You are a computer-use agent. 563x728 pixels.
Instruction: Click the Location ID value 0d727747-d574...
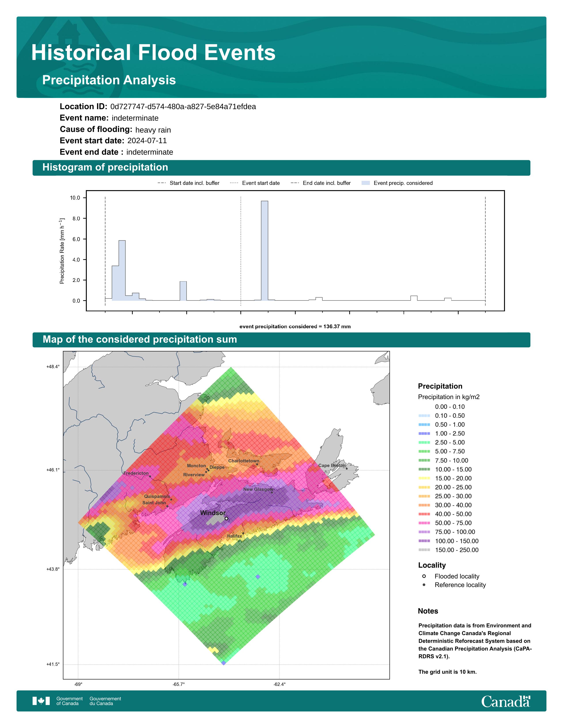183,107
